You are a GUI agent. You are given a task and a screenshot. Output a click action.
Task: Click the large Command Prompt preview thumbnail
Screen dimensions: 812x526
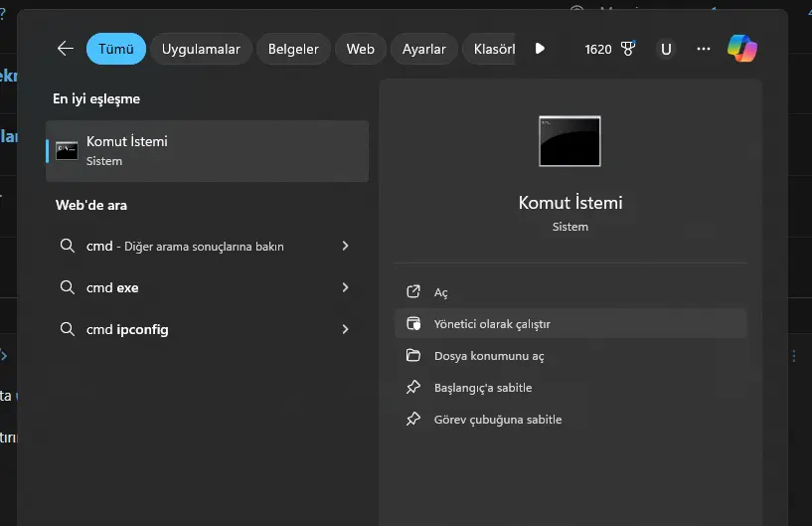(x=569, y=141)
